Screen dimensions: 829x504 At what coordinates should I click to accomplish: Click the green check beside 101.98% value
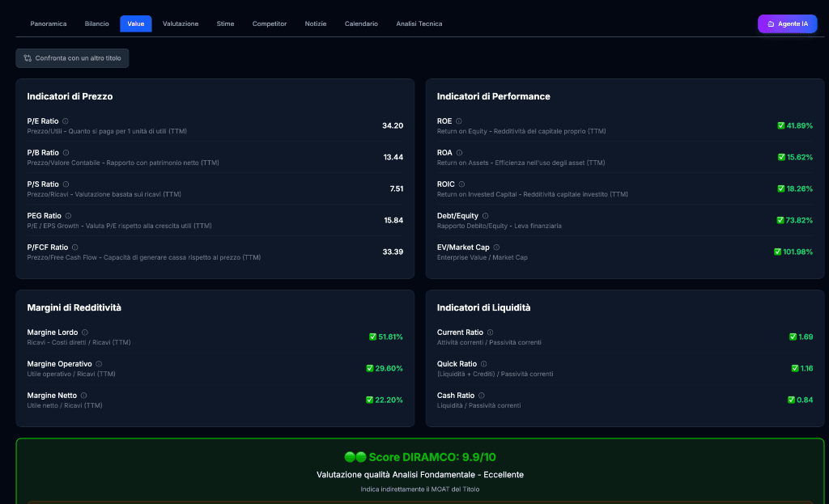pyautogui.click(x=777, y=252)
